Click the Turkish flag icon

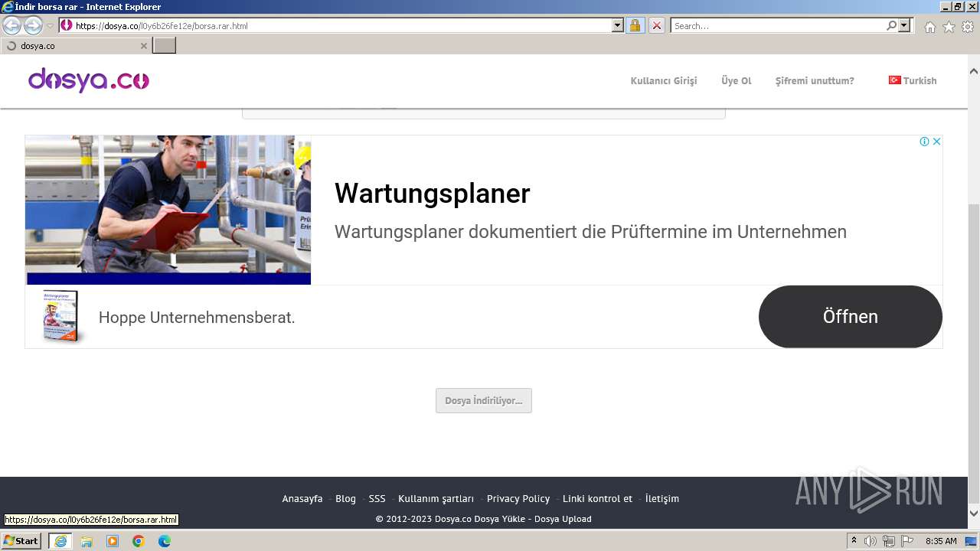point(894,80)
